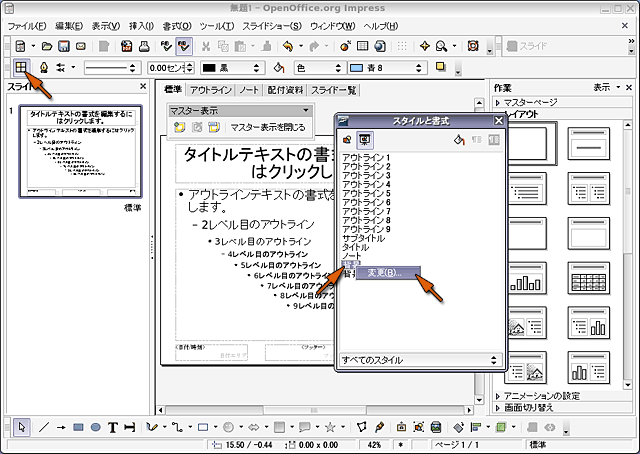Open the 書式(O) menu
The height and width of the screenshot is (454, 640).
coord(179,24)
